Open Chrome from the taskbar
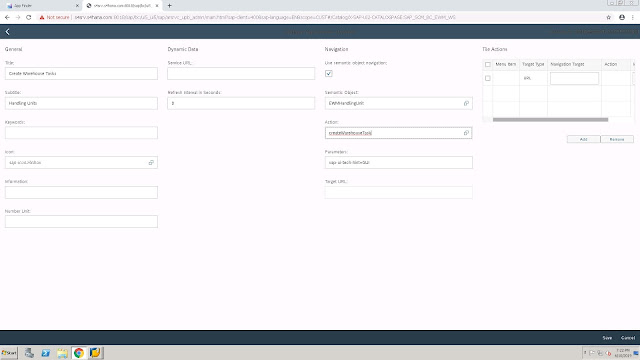The width and height of the screenshot is (640, 360). [79, 353]
